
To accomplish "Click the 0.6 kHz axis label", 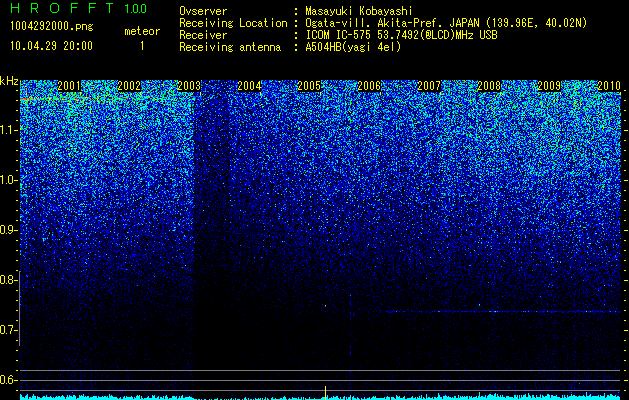I will (8, 380).
